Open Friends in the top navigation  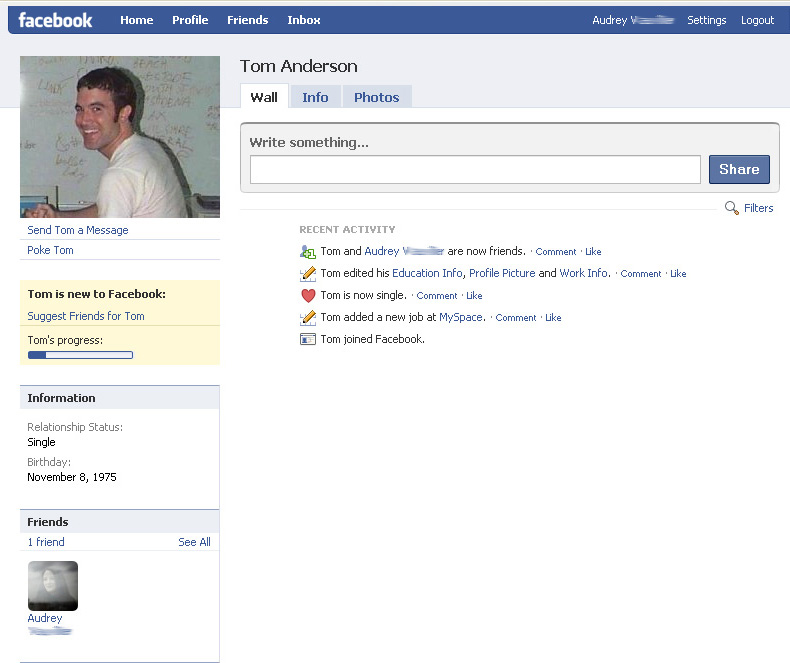click(x=247, y=20)
